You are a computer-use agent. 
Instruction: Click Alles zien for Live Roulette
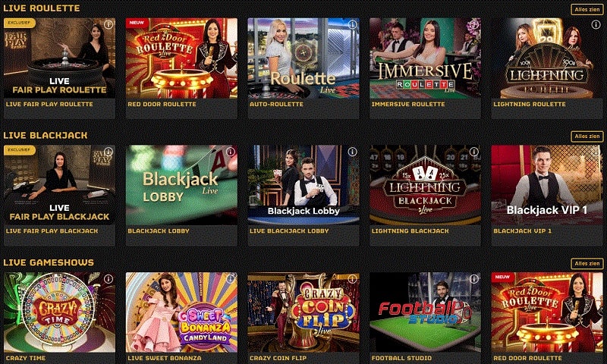[x=587, y=9]
